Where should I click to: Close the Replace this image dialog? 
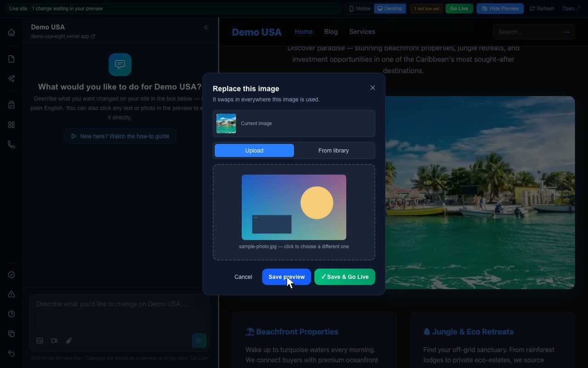click(373, 88)
